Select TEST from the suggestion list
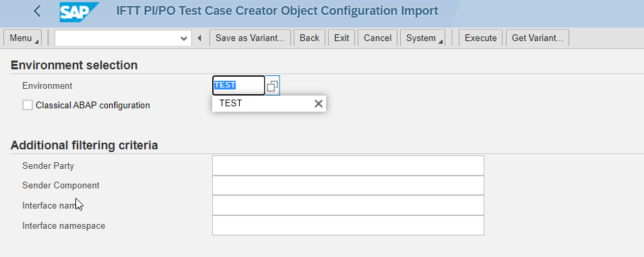 (x=231, y=104)
